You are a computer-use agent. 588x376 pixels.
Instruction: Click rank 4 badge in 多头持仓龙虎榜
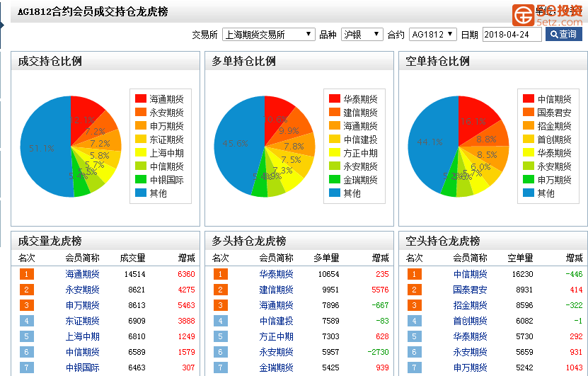click(221, 321)
